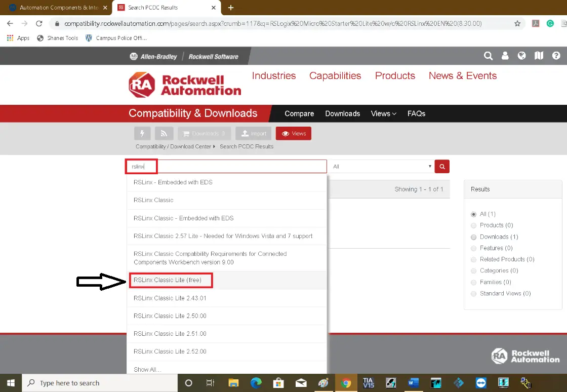Click the browser forward arrow
Image resolution: width=567 pixels, height=392 pixels.
click(24, 23)
